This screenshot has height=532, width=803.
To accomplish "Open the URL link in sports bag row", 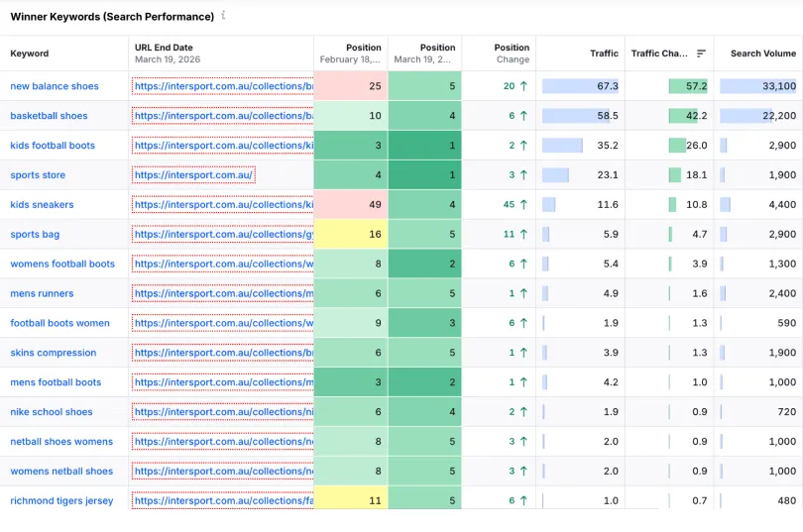I will (x=223, y=234).
